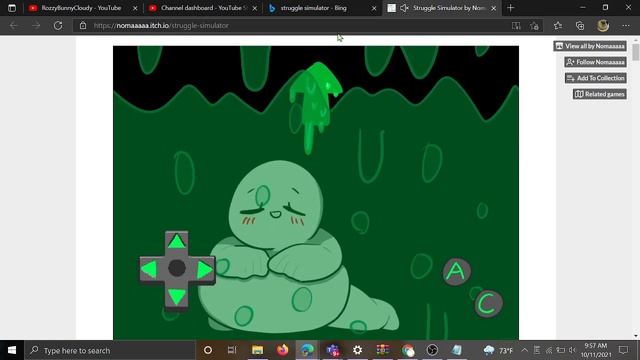Click Add To Collection button
Screen dimensions: 640x360
click(x=596, y=78)
